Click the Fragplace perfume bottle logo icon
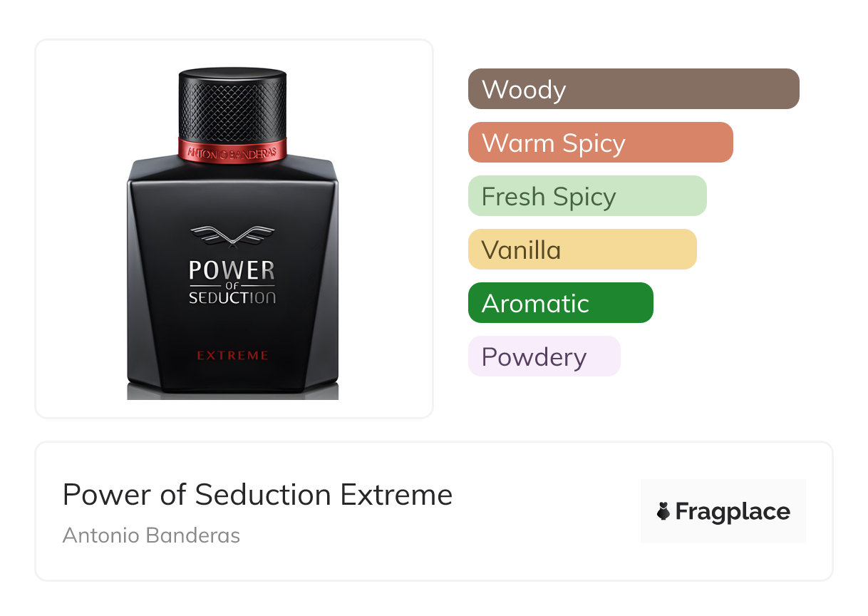This screenshot has width=868, height=616. coord(663,511)
